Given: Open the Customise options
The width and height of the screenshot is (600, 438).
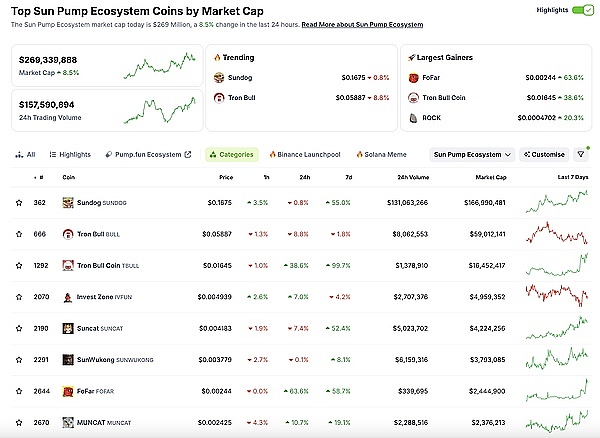Looking at the screenshot, I should pos(545,155).
